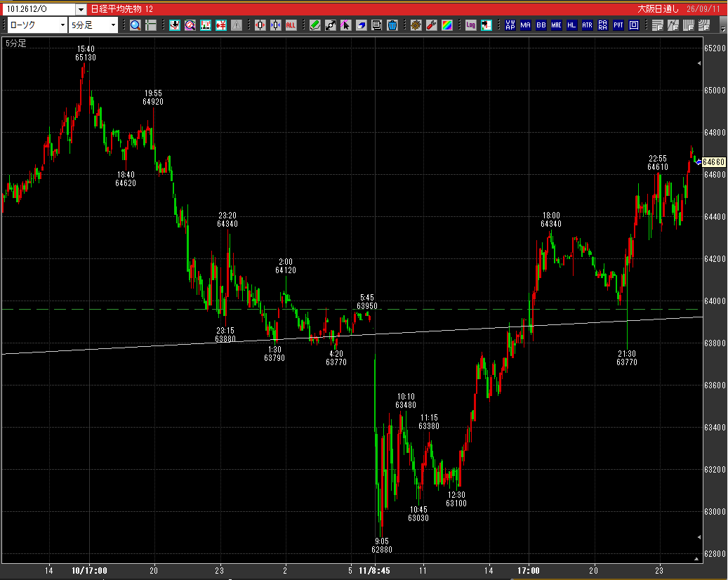Click the Fibonacci fan icon
The height and width of the screenshot is (580, 728).
tap(673, 25)
